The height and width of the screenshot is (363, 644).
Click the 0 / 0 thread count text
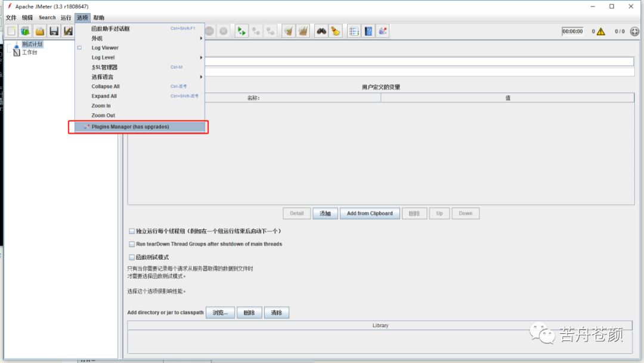(x=620, y=32)
